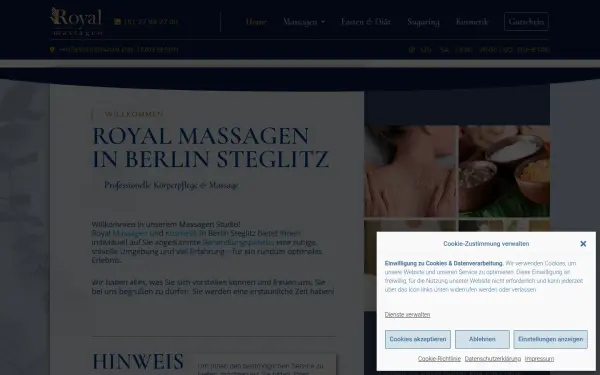Screen dimensions: 600x375
Task: Click the Willkommen label
Action: coord(134,114)
